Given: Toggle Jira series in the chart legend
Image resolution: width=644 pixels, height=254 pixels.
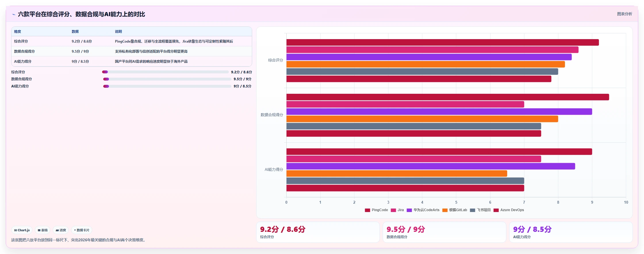Looking at the screenshot, I should click(397, 210).
